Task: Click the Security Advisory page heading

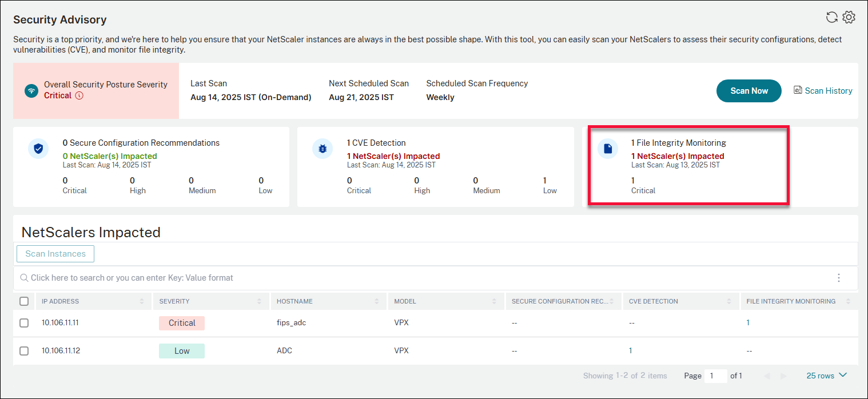Action: [x=60, y=19]
